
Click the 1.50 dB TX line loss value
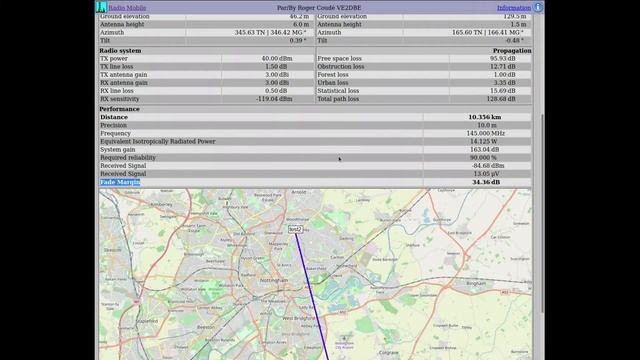pos(277,67)
